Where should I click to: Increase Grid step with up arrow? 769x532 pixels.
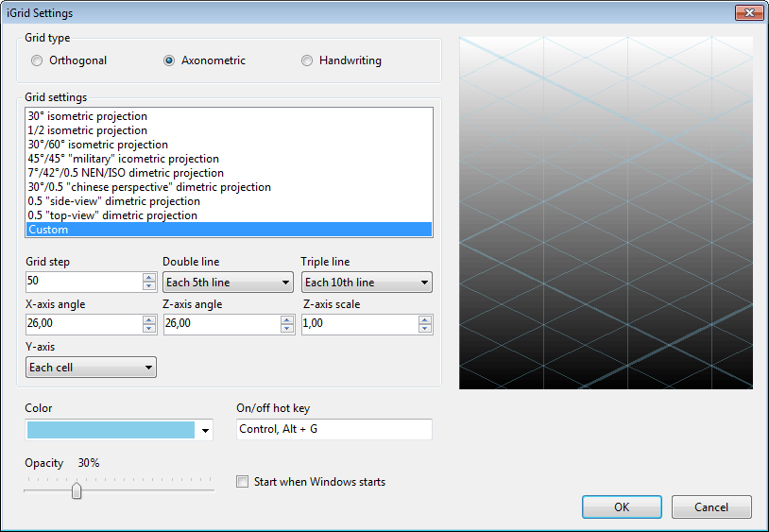coord(149,278)
